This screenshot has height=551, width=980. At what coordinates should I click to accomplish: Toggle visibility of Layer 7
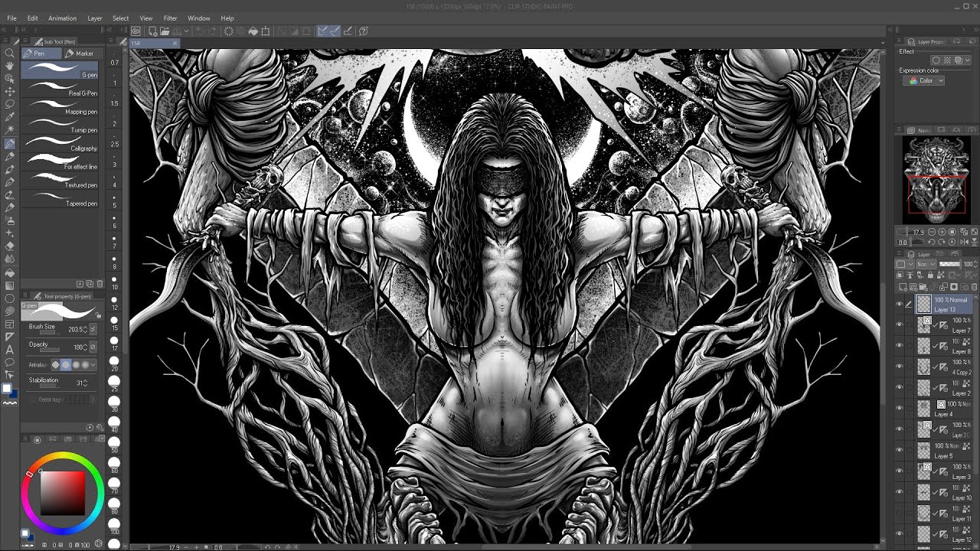click(x=900, y=324)
